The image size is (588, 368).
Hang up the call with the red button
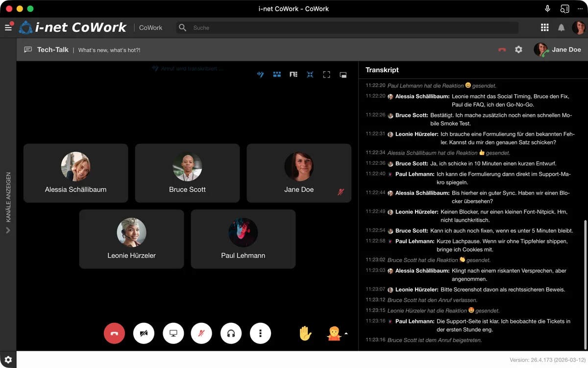coord(114,333)
